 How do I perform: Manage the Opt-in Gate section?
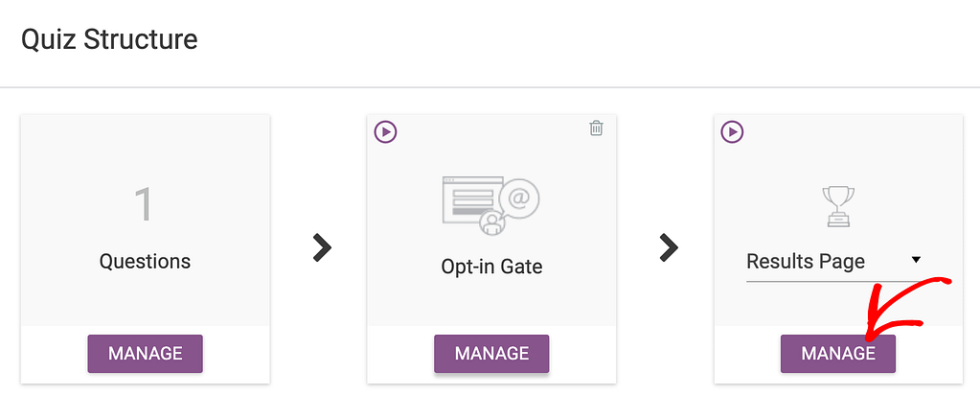tap(491, 354)
